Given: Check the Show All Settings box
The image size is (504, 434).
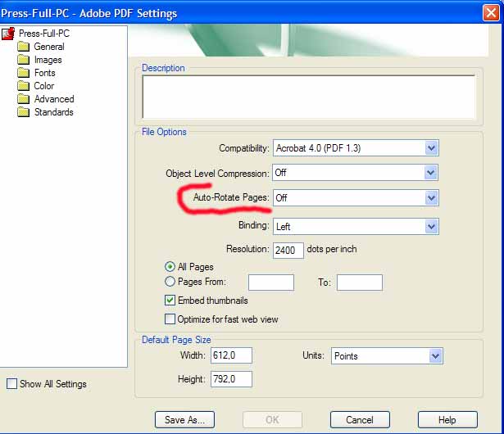Looking at the screenshot, I should click(x=11, y=384).
